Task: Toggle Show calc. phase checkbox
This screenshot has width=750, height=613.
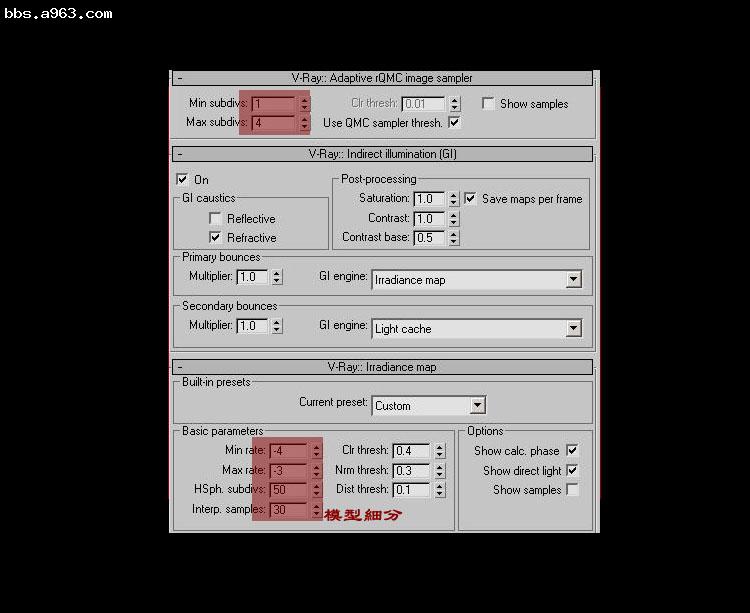Action: 572,450
